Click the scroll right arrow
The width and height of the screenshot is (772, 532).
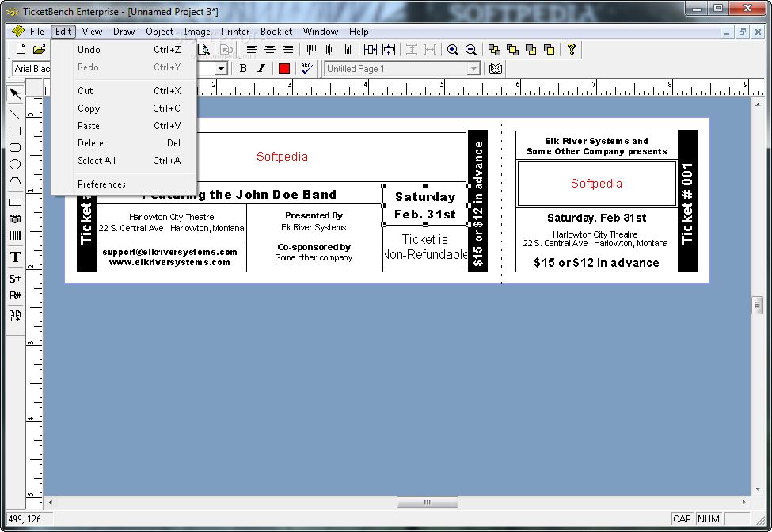pyautogui.click(x=743, y=502)
